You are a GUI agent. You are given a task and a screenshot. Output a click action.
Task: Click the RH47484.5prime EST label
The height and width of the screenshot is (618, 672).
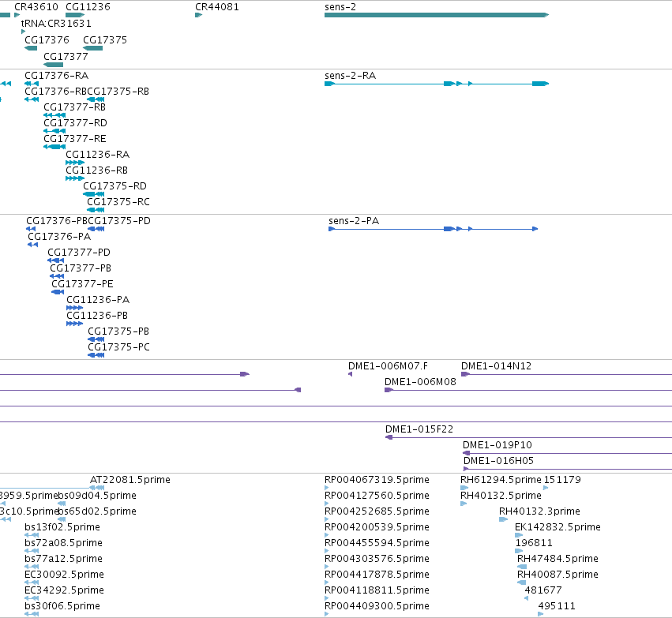coord(557,559)
